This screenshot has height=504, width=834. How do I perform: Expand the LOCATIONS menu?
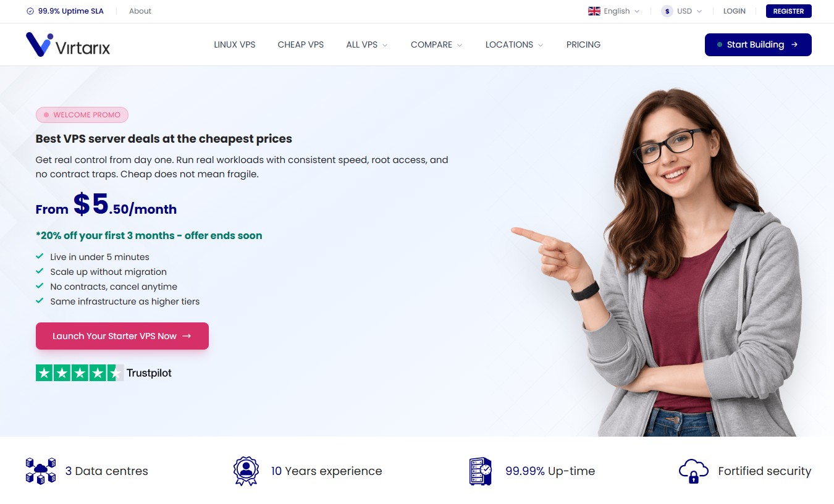(x=514, y=44)
